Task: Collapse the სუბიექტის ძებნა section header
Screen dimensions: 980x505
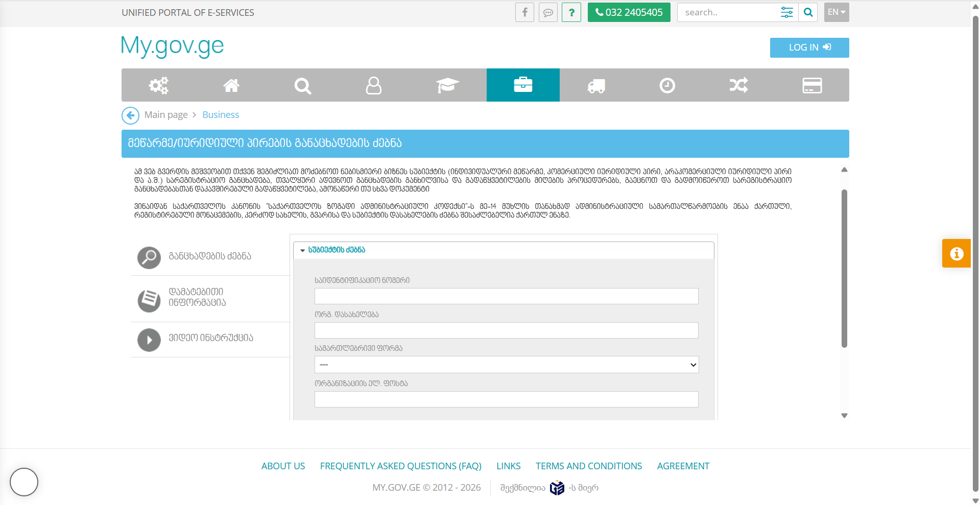Action: (x=504, y=250)
